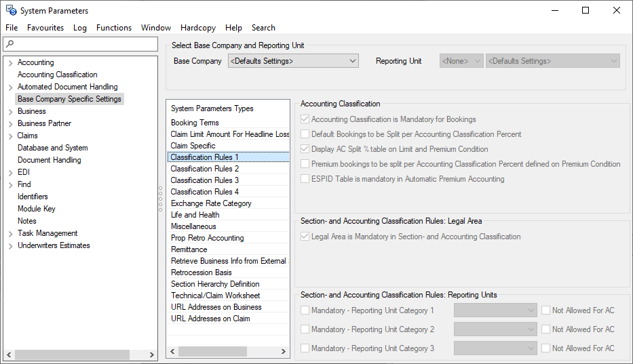This screenshot has width=633, height=364.
Task: Toggle Legal Area is Mandatory checkbox
Action: pyautogui.click(x=305, y=237)
